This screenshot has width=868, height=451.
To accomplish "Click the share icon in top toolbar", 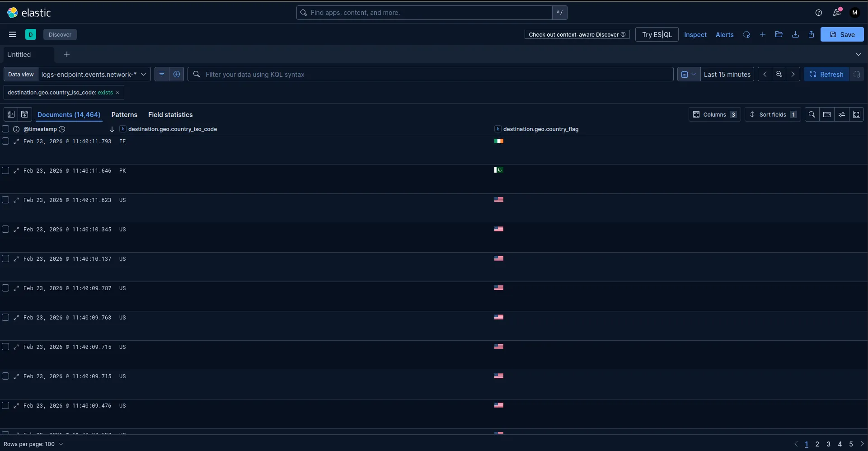I will (x=812, y=34).
